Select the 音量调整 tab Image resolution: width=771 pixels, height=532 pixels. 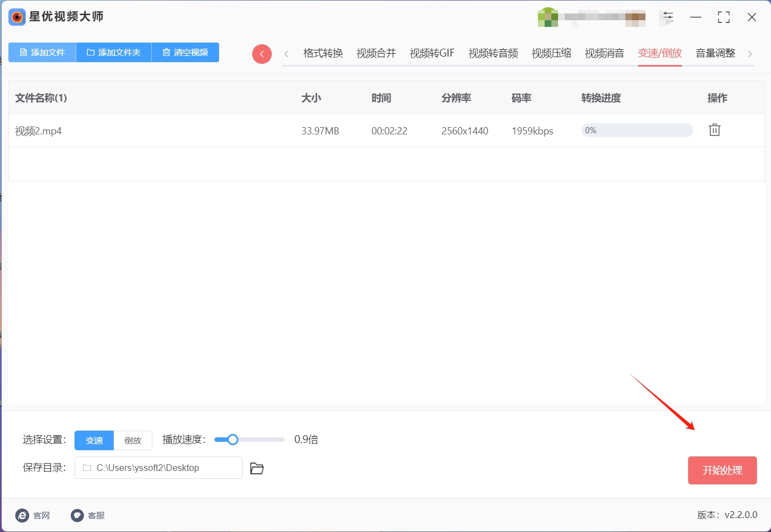(716, 53)
